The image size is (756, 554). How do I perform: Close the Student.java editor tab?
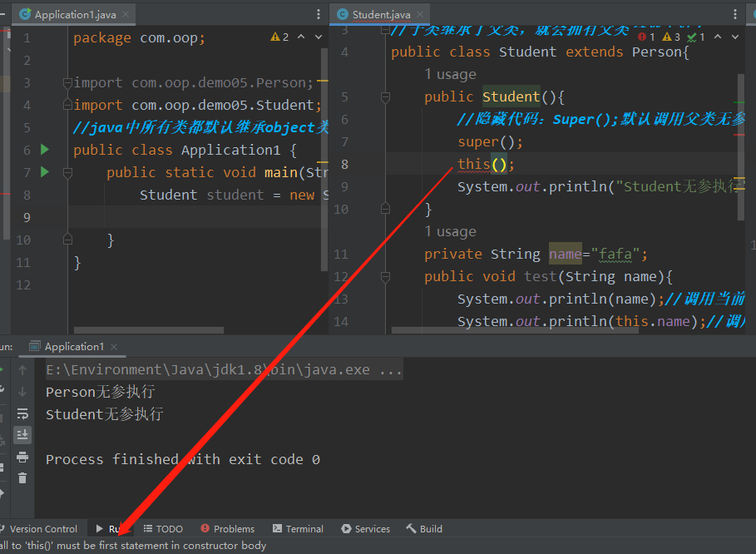[x=420, y=14]
